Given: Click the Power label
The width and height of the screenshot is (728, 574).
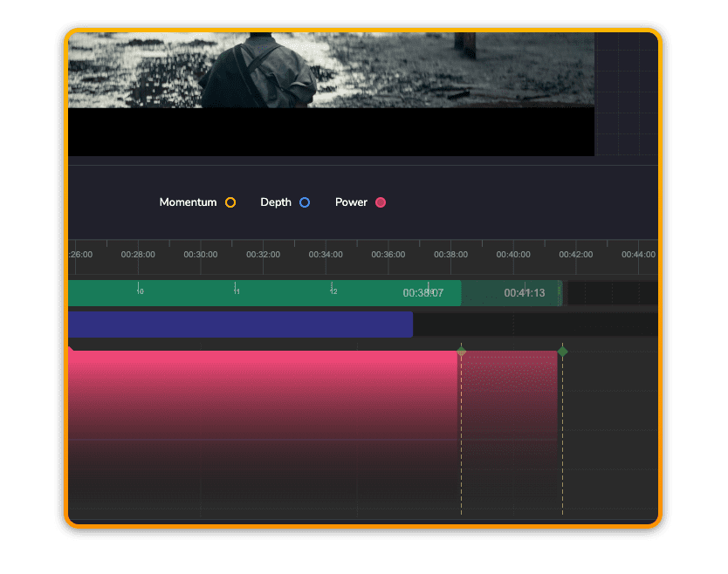Looking at the screenshot, I should click(351, 202).
